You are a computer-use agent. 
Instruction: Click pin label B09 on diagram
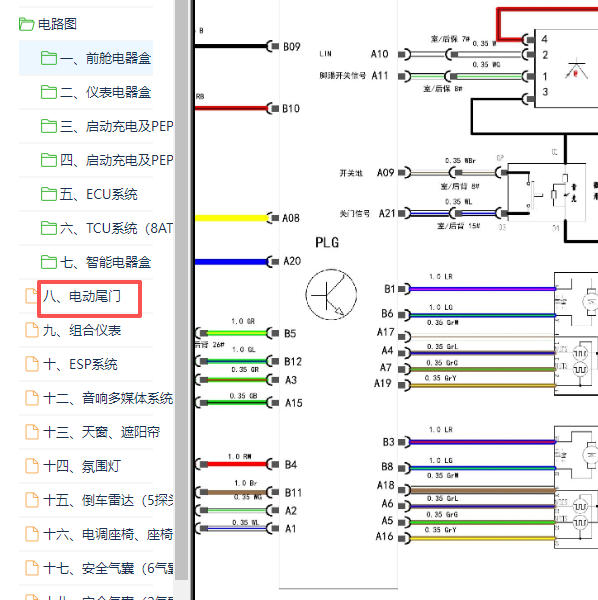click(292, 47)
